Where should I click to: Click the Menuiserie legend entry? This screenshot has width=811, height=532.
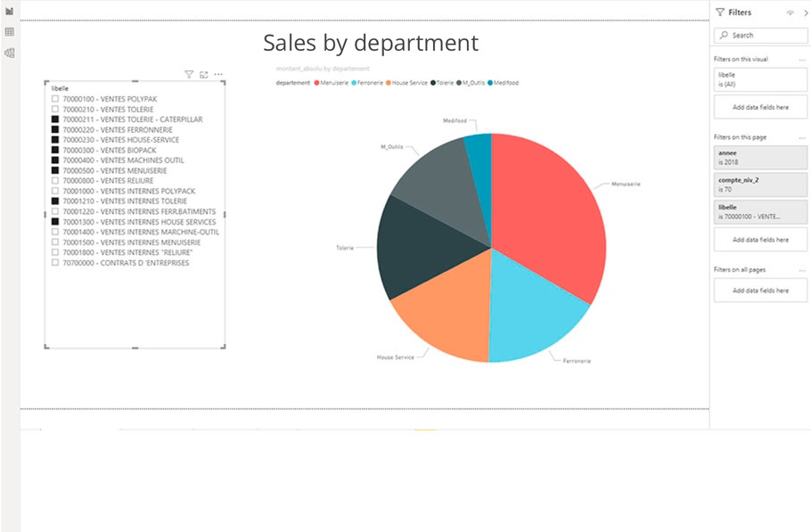(330, 83)
